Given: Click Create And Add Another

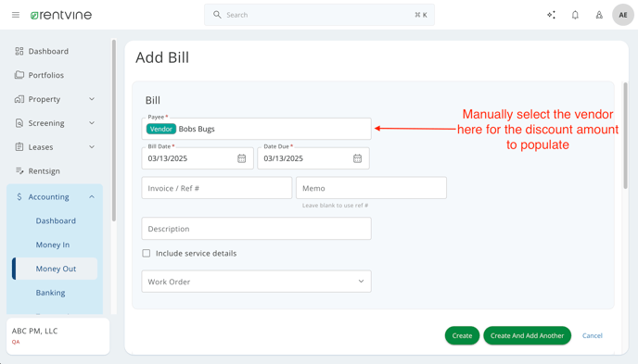Looking at the screenshot, I should coord(527,335).
